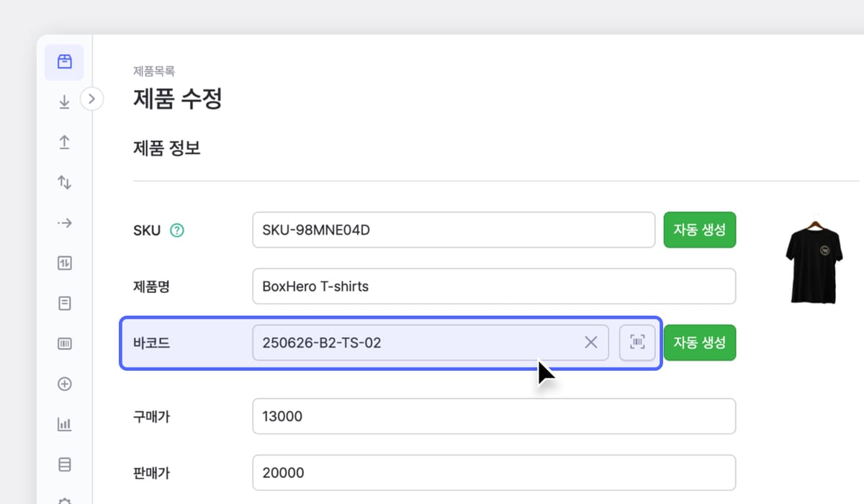Expand the sidebar with the chevron button
The width and height of the screenshot is (864, 504).
click(91, 99)
